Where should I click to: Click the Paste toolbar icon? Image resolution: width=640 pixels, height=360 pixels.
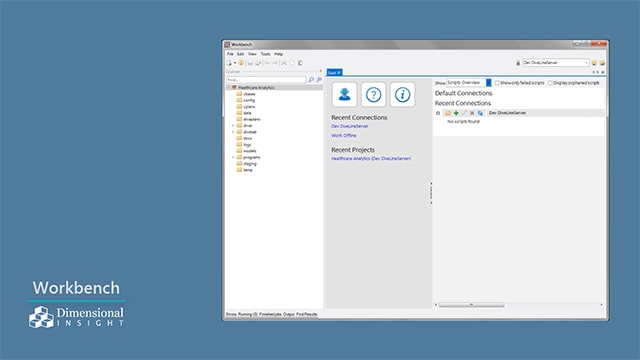pyautogui.click(x=300, y=63)
